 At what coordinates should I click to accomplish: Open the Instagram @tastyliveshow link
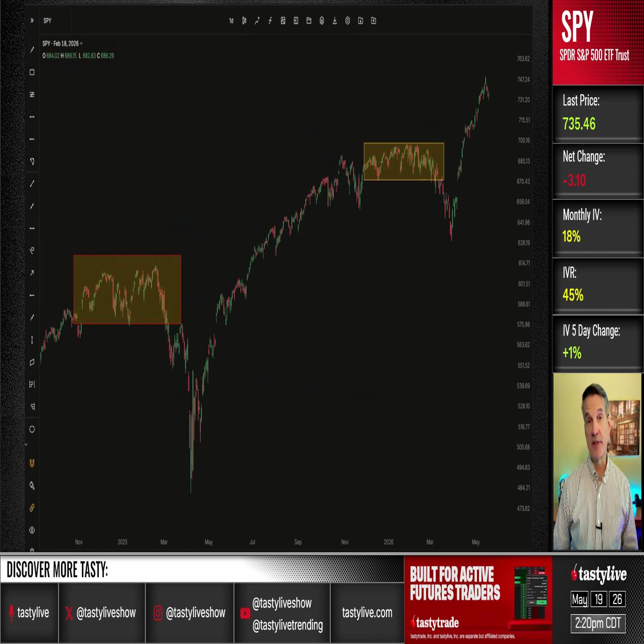(190, 613)
